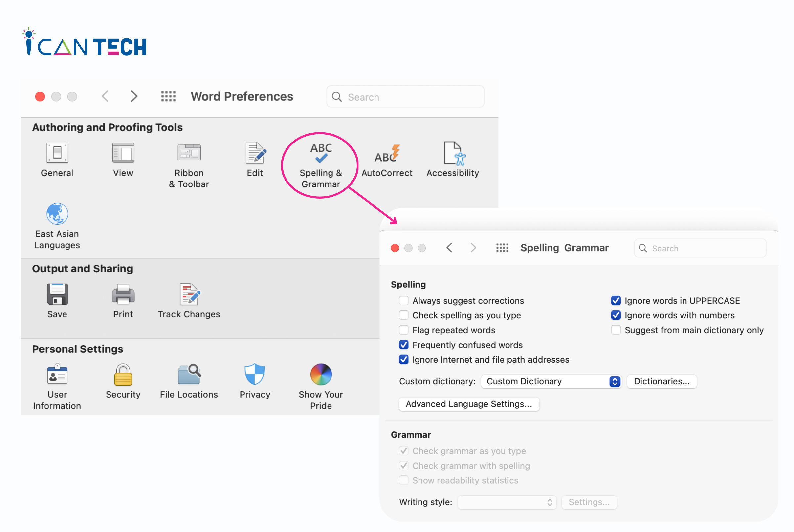This screenshot has width=794, height=532.
Task: Go forward in Word Preferences window
Action: point(134,96)
